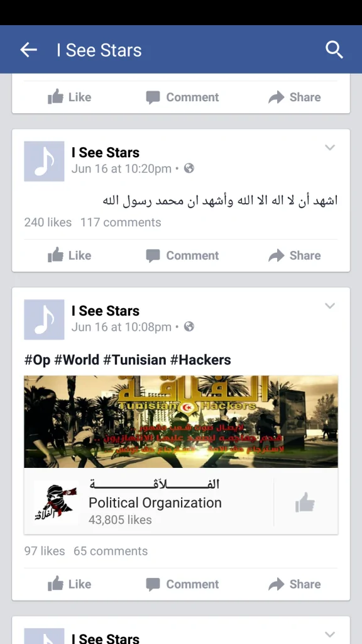Image resolution: width=362 pixels, height=644 pixels.
Task: Open I See Stars avatar on 10:08pm post
Action: [x=44, y=319]
